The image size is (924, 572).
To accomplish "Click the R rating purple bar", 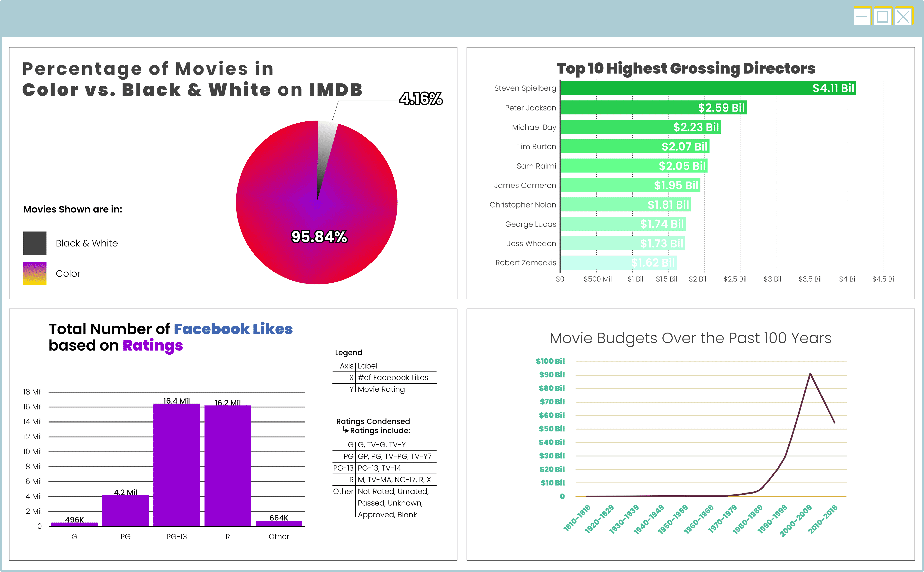I will 228,466.
